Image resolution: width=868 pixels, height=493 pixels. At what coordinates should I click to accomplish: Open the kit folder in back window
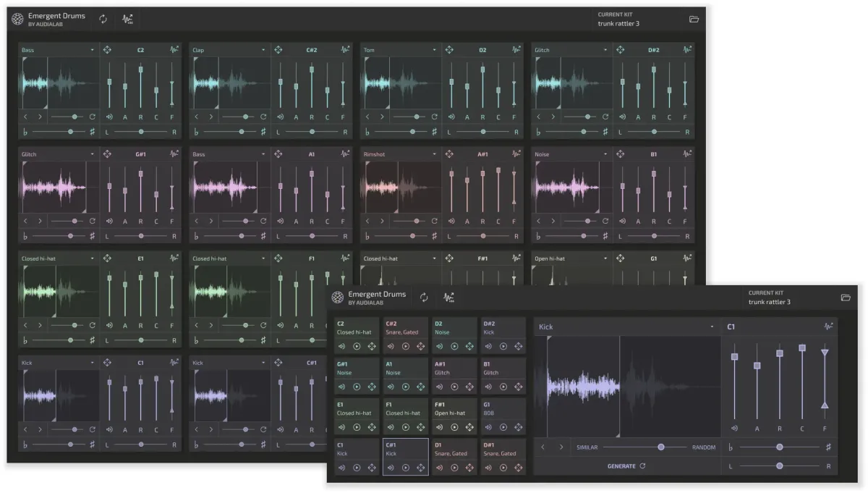coord(694,19)
